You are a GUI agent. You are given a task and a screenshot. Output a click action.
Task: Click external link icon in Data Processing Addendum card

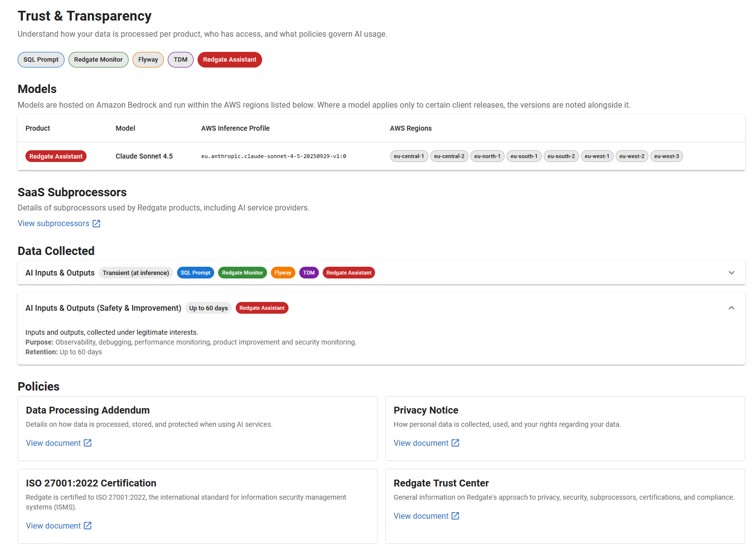coord(88,443)
